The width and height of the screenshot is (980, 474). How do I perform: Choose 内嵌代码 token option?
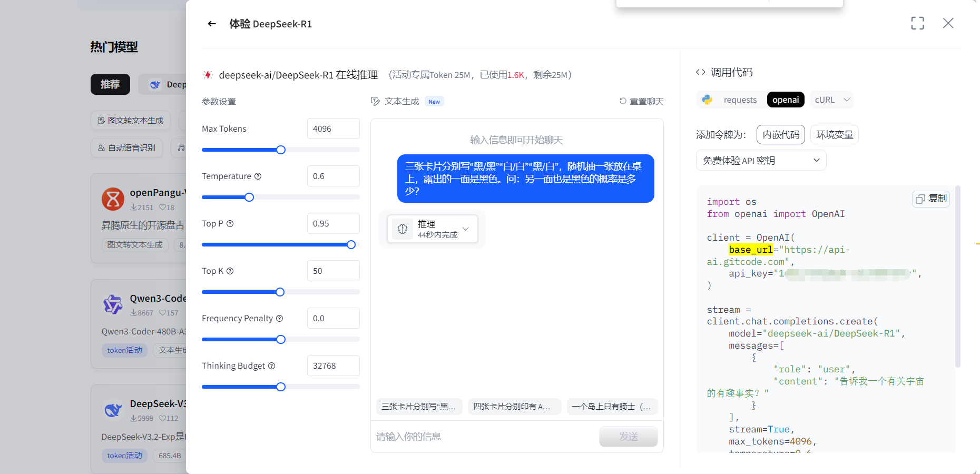[781, 134]
